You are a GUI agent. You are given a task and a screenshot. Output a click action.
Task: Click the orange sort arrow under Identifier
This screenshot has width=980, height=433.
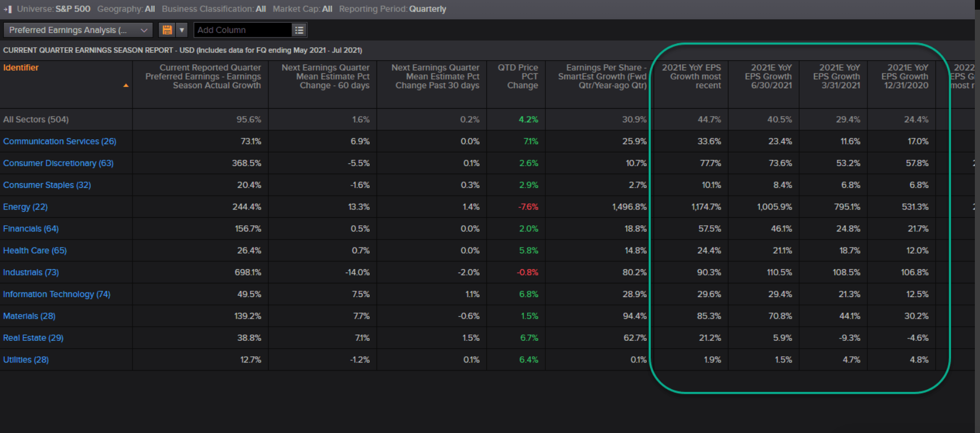[126, 85]
